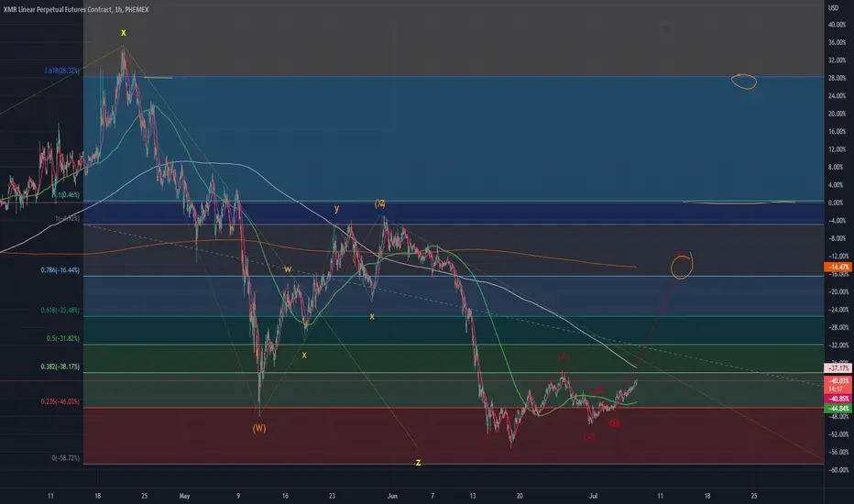Select the red -40.03% current price tag
854x504 pixels.
[838, 381]
